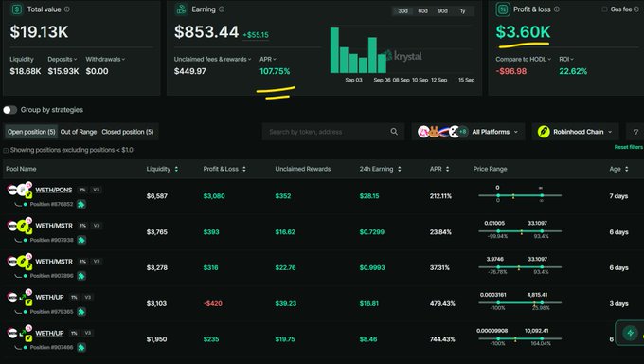Toggle checkbox for excluding positions under $1.0
The height and width of the screenshot is (364, 644).
(x=6, y=150)
